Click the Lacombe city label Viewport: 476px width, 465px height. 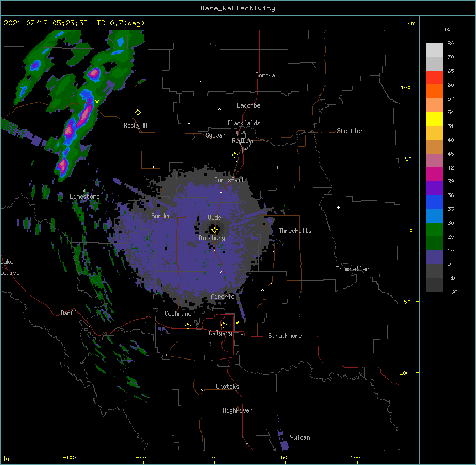tap(248, 105)
